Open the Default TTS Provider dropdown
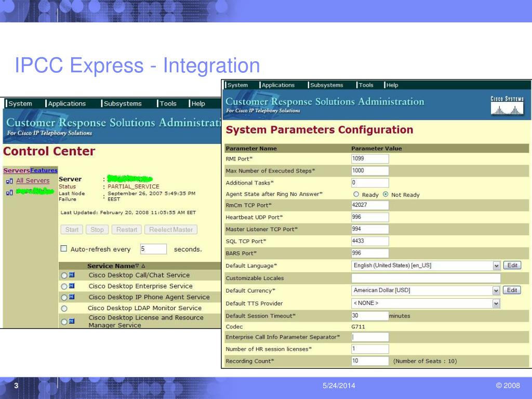 click(496, 303)
